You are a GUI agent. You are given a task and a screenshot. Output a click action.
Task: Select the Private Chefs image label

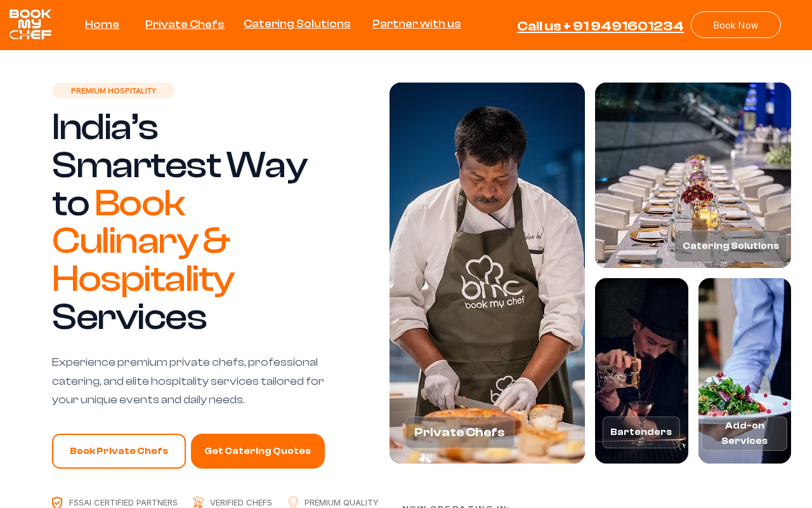(460, 432)
